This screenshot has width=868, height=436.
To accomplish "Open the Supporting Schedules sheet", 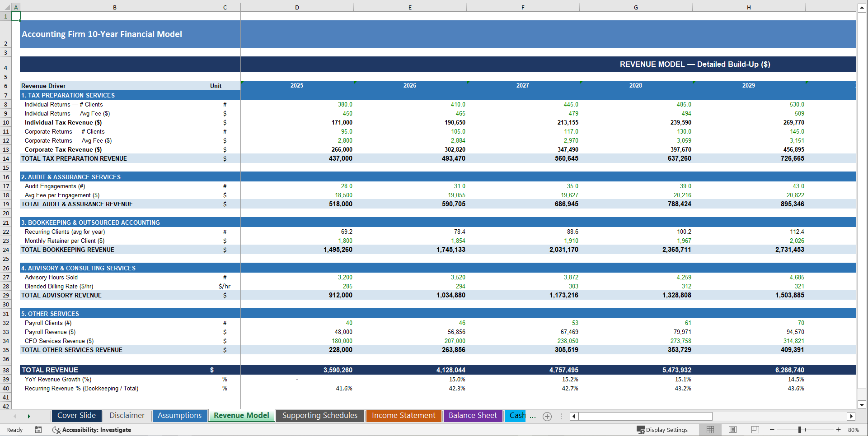I will (x=319, y=415).
